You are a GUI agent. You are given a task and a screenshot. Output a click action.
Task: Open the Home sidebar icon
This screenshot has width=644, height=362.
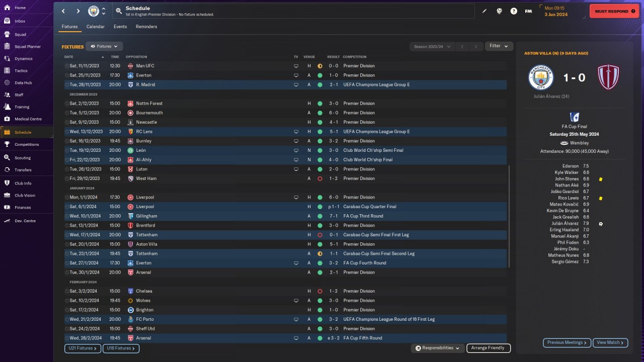(7, 8)
